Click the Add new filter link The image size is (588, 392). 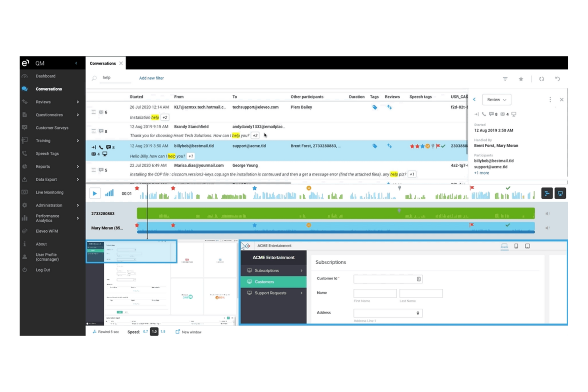pos(151,78)
